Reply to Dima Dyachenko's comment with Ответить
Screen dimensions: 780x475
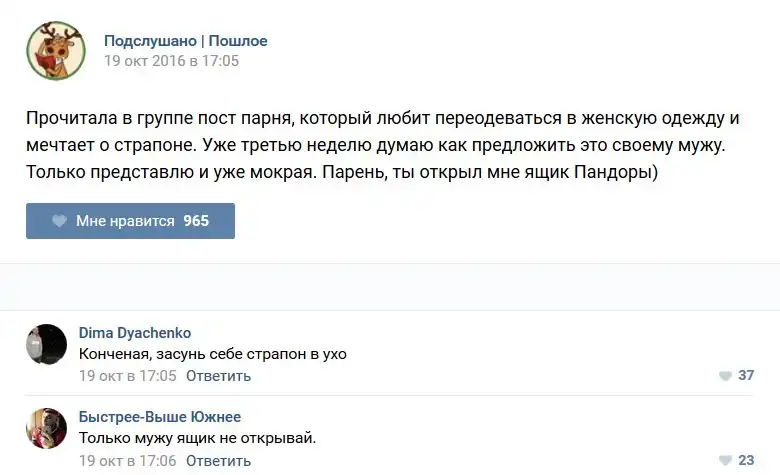pyautogui.click(x=218, y=376)
